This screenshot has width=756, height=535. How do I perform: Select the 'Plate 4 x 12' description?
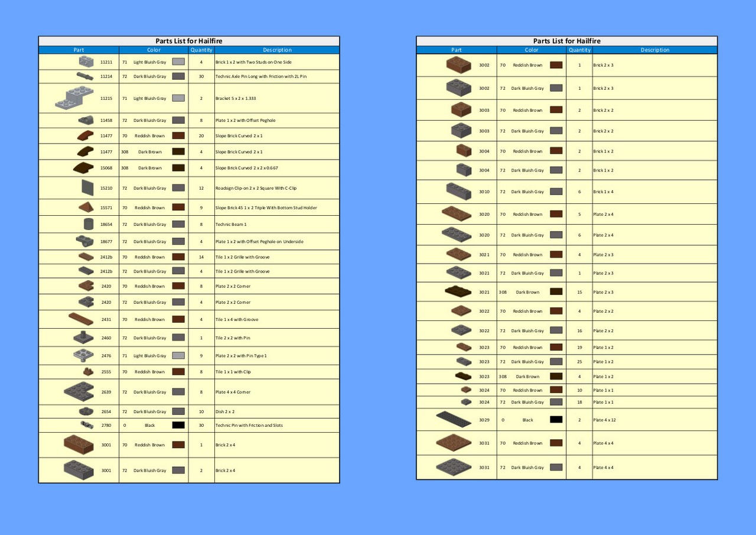click(x=604, y=420)
